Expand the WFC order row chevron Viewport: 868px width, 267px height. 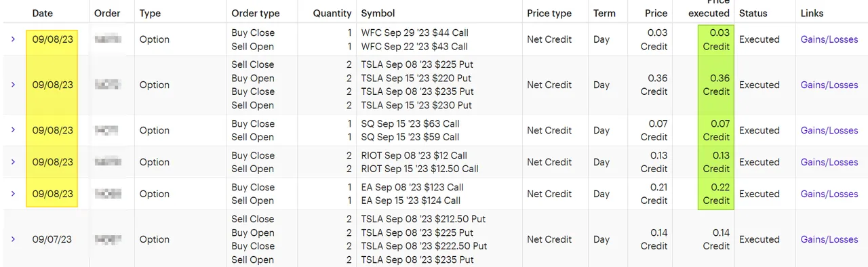12,39
